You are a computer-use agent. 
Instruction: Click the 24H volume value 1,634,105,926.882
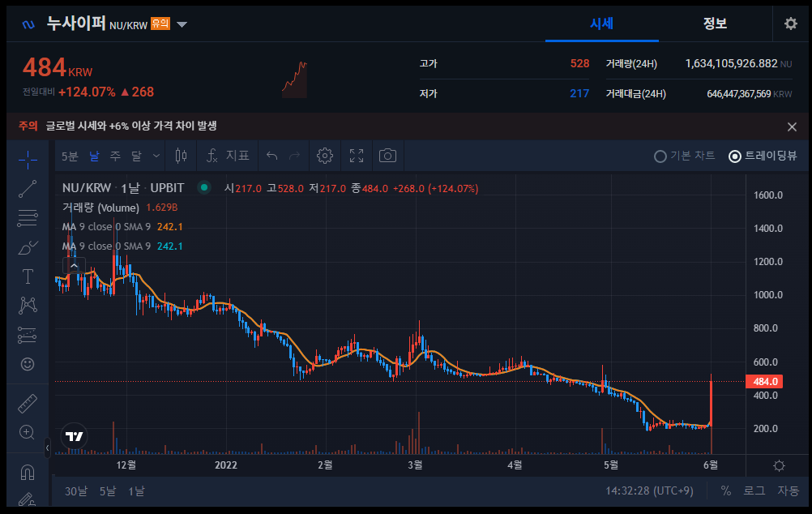click(731, 63)
